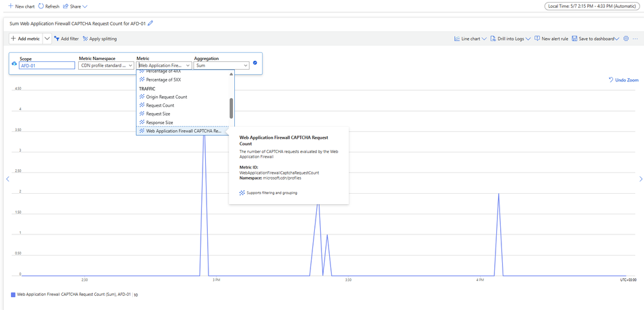Click the New alert rule icon
Image resolution: width=644 pixels, height=310 pixels.
coord(537,39)
